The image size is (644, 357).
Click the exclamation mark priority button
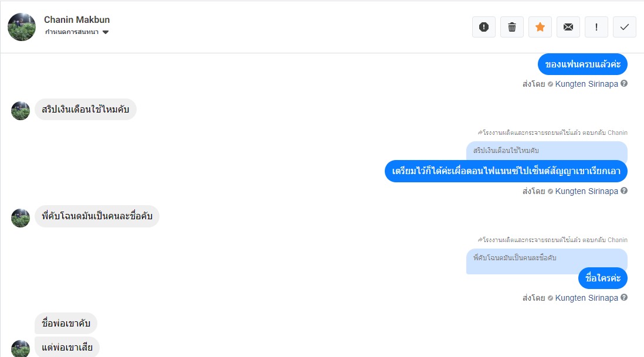tap(596, 27)
